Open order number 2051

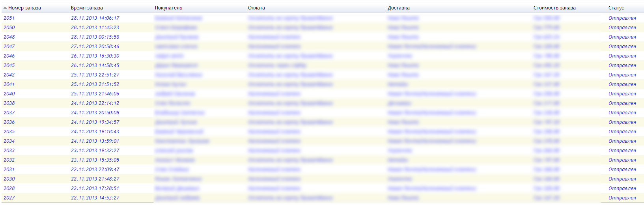pos(9,18)
